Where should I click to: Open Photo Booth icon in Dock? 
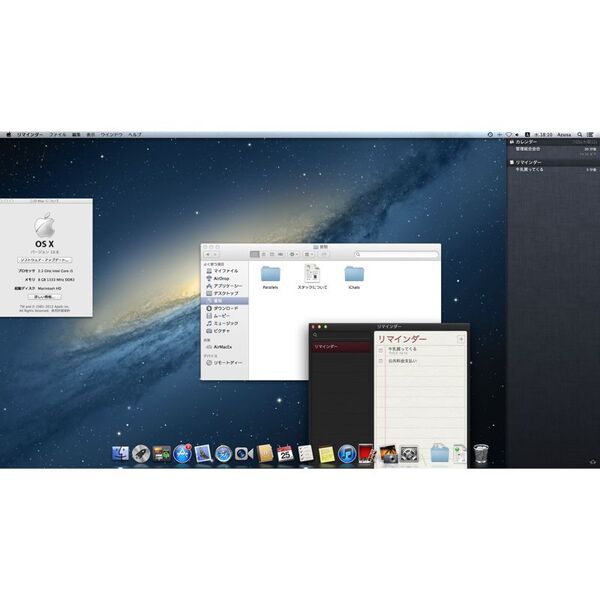click(x=366, y=454)
